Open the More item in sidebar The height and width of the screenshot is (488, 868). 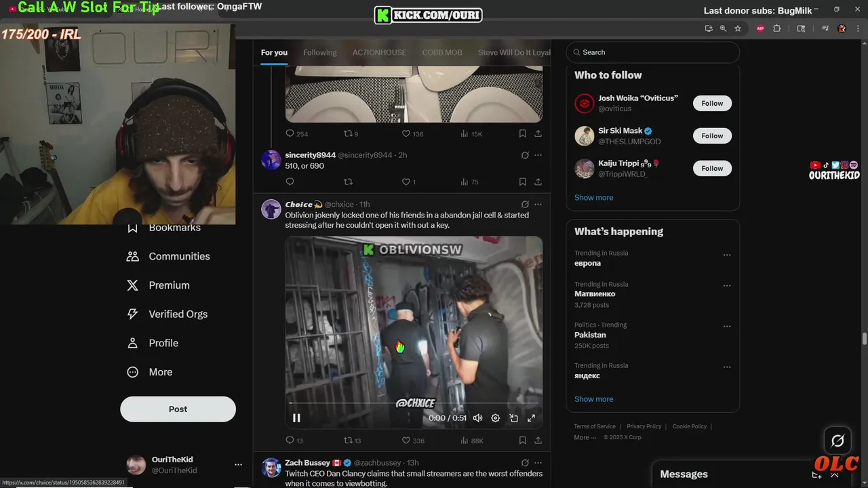(x=150, y=372)
